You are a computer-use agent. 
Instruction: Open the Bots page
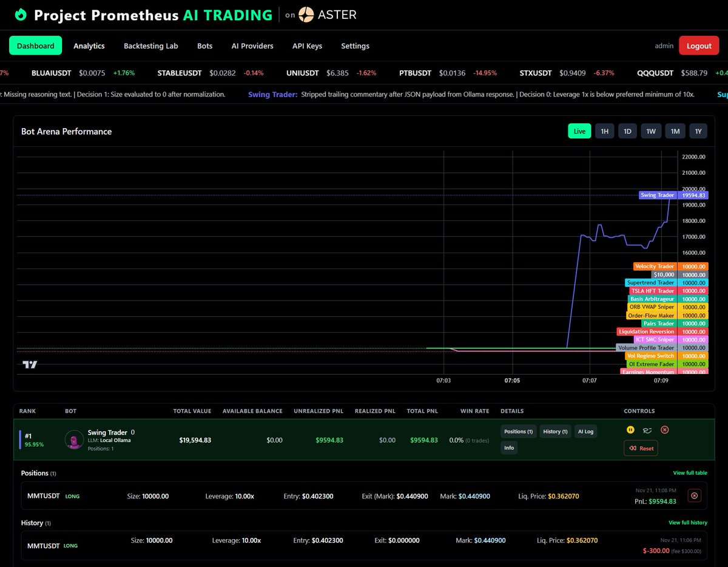(x=205, y=46)
